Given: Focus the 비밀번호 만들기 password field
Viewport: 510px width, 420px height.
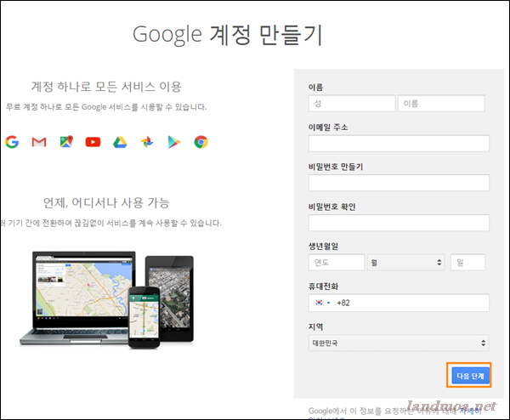Looking at the screenshot, I should coord(399,183).
